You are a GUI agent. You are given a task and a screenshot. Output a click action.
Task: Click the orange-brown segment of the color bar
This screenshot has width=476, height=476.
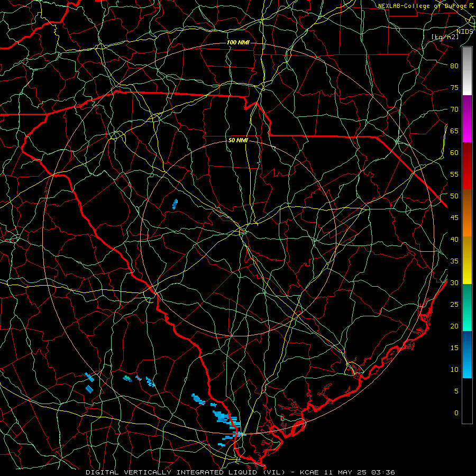(x=467, y=213)
